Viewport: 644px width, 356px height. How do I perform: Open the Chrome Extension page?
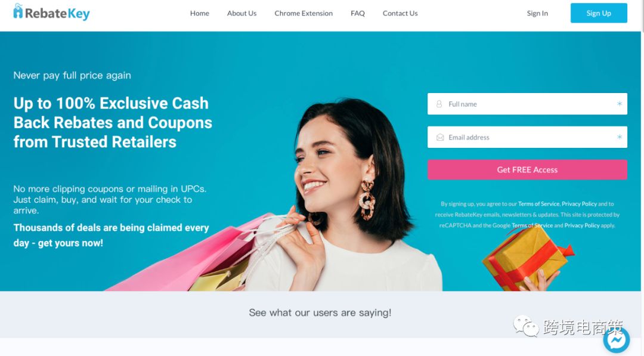coord(304,13)
